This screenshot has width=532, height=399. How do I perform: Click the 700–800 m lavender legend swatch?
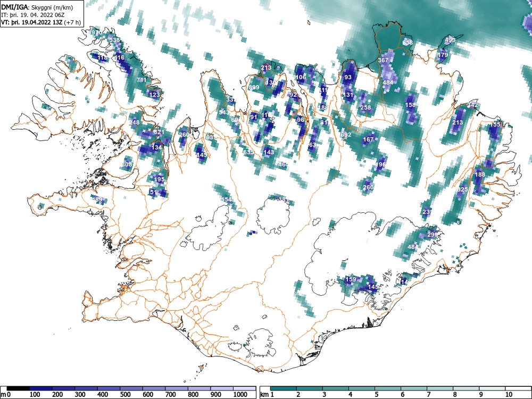tap(177, 388)
